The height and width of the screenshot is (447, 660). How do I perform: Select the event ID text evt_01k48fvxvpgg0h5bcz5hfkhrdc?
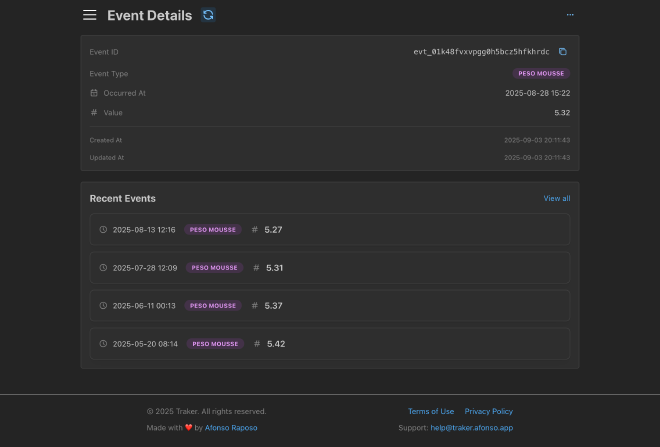[x=481, y=52]
